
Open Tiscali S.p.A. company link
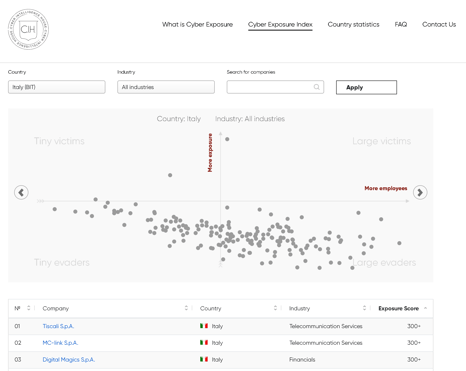point(58,326)
